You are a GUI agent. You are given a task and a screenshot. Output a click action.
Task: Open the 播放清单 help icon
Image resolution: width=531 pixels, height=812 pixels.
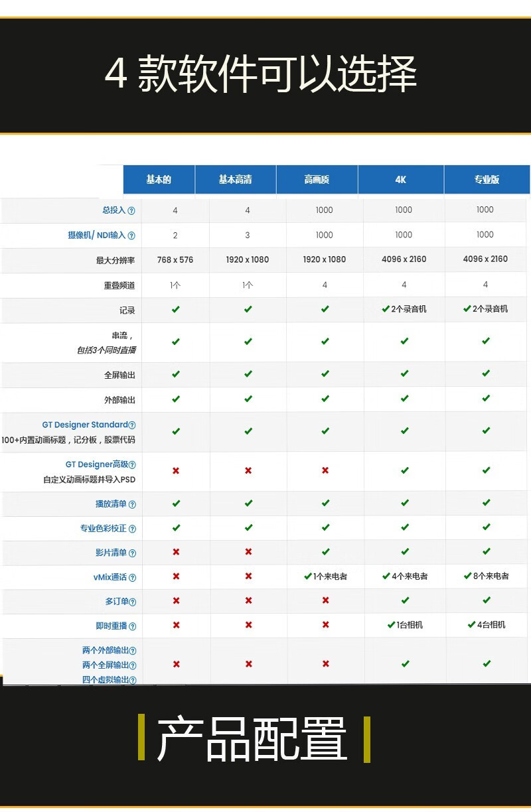(132, 504)
